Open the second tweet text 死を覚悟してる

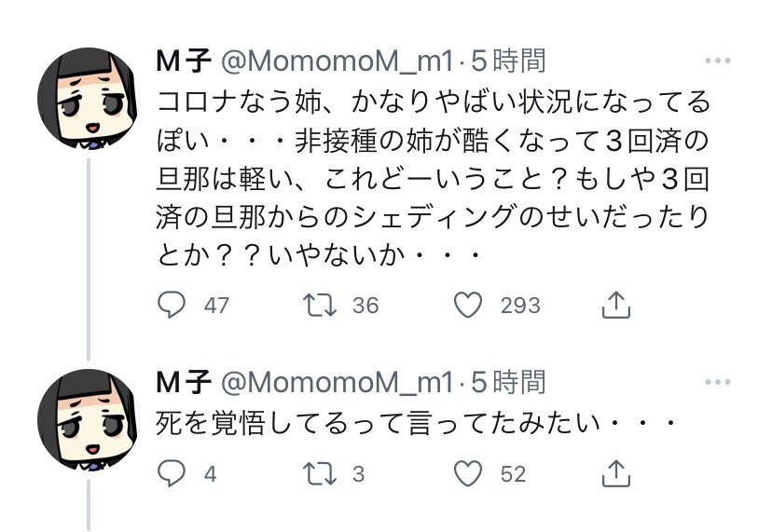click(416, 423)
